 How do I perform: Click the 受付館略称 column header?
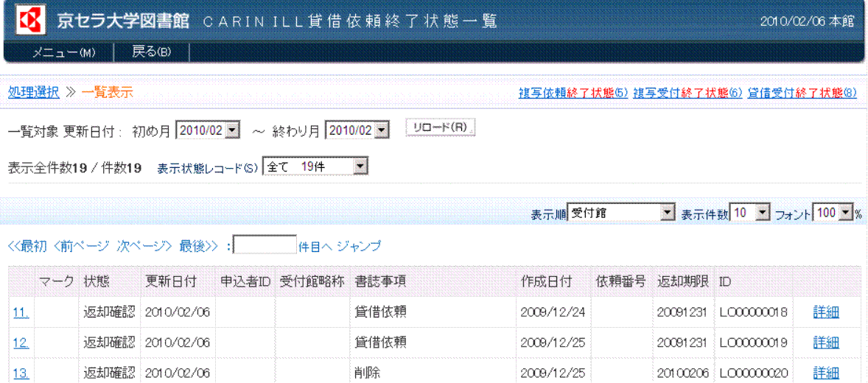[x=312, y=281]
